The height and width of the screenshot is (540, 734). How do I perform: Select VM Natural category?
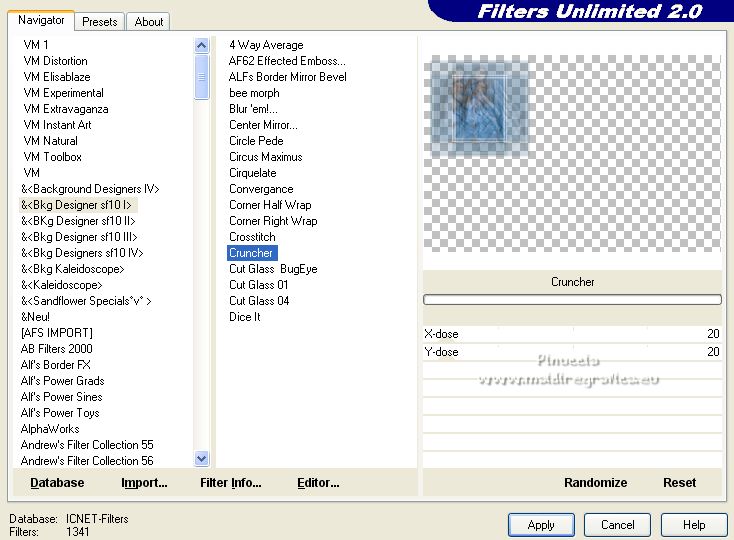pyautogui.click(x=51, y=140)
